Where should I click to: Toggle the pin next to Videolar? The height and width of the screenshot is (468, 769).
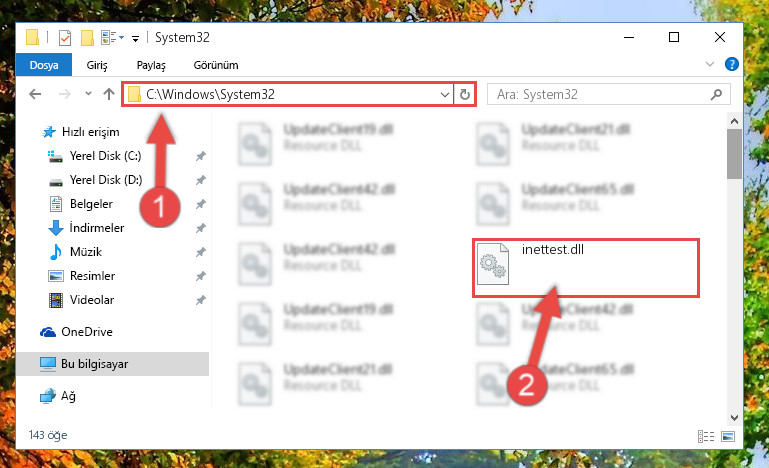(x=201, y=300)
